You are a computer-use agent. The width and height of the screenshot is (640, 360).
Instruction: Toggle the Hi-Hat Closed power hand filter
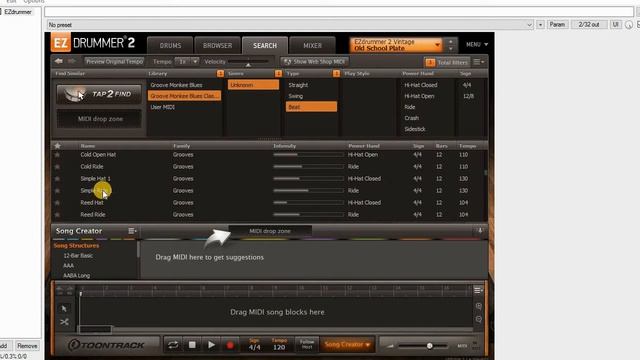pyautogui.click(x=420, y=85)
